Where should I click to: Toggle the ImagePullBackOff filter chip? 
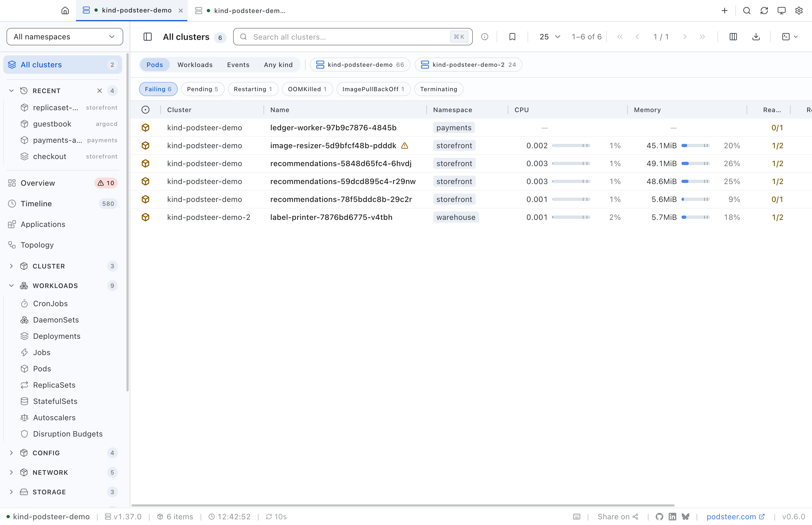(373, 89)
